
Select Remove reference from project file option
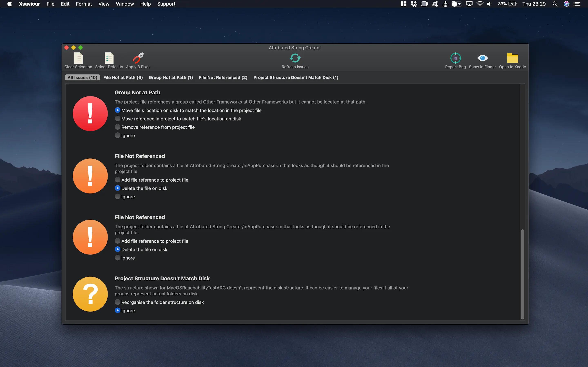click(x=118, y=127)
